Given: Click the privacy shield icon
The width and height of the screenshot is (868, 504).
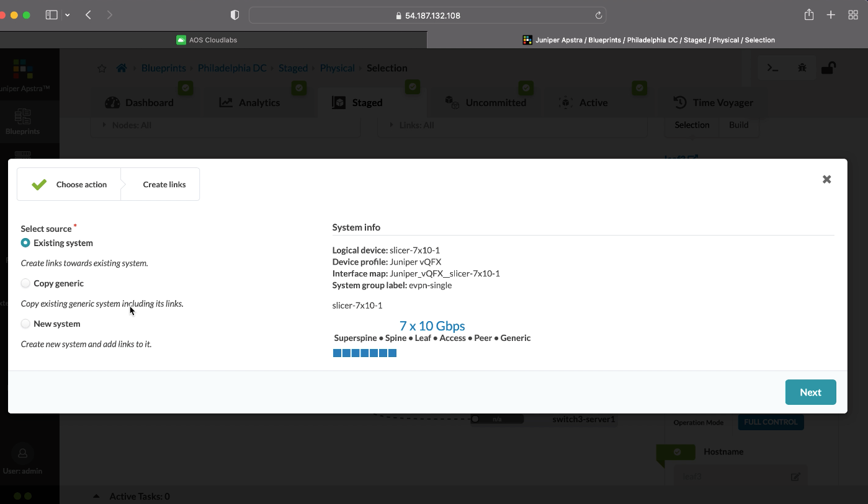Looking at the screenshot, I should (x=235, y=15).
